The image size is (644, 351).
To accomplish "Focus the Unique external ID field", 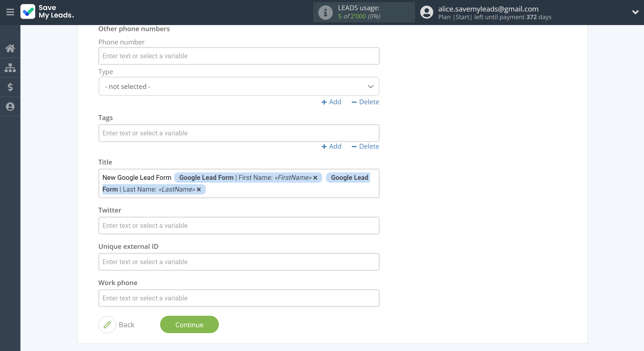I will click(x=239, y=262).
